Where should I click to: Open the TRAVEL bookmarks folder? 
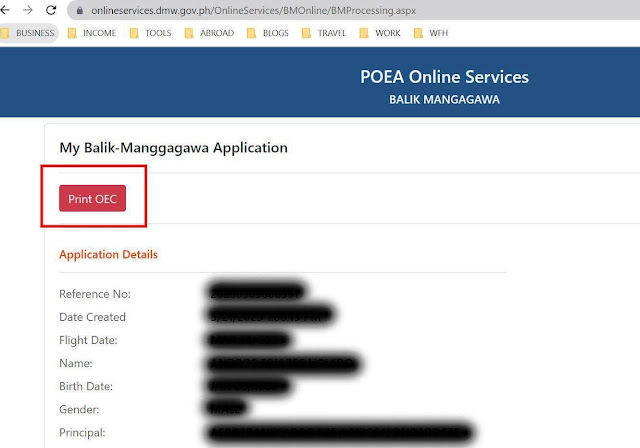(324, 33)
